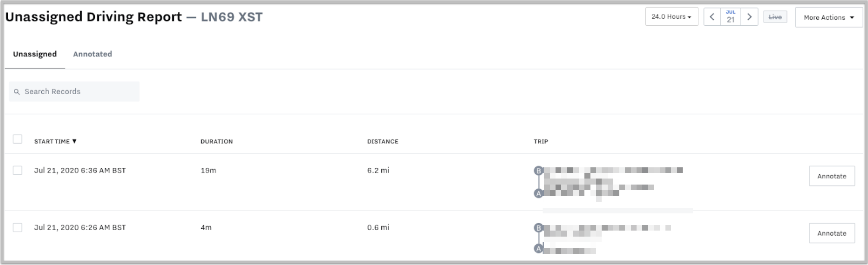Open the 24.0 Hours dropdown
The image size is (868, 265).
pos(671,17)
